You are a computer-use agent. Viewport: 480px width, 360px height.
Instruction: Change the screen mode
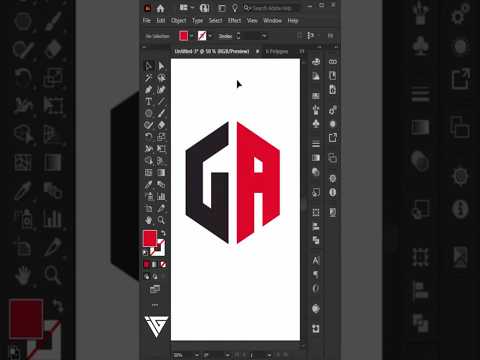155,289
